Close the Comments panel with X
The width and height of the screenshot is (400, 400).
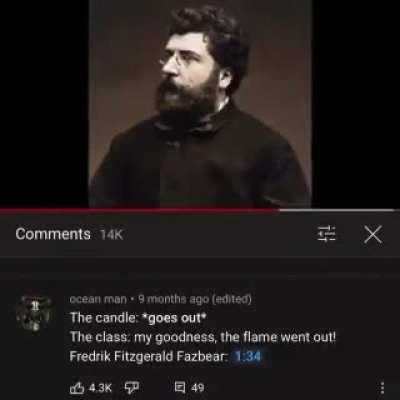tap(373, 234)
